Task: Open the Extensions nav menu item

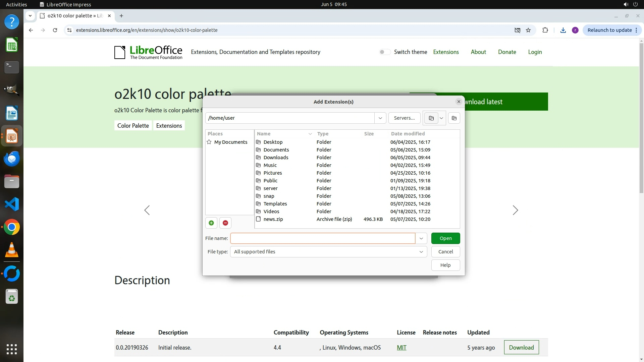Action: pos(446,52)
